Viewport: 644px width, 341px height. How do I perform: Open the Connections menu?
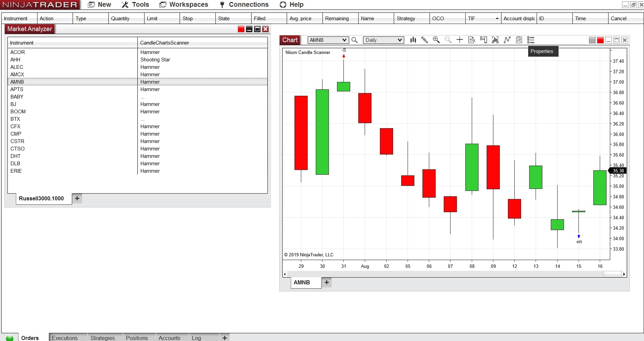(x=249, y=5)
